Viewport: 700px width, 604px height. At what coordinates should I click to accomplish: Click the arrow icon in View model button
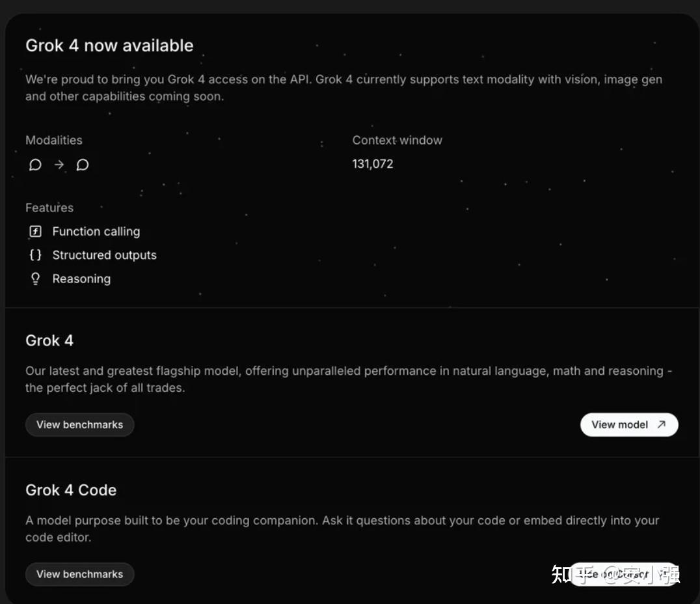[662, 424]
